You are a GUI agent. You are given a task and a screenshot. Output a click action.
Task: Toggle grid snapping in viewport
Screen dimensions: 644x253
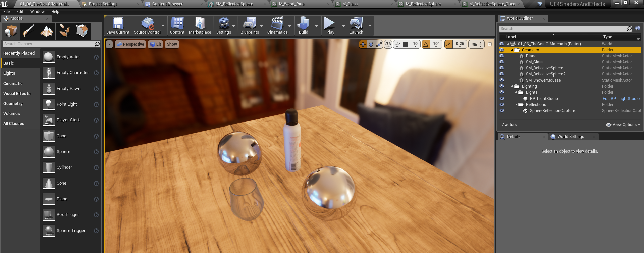point(406,44)
